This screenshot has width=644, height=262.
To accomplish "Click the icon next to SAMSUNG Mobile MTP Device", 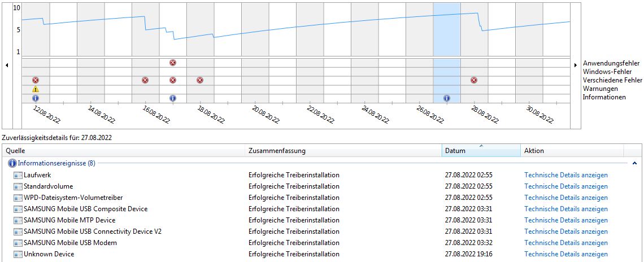I will point(18,220).
